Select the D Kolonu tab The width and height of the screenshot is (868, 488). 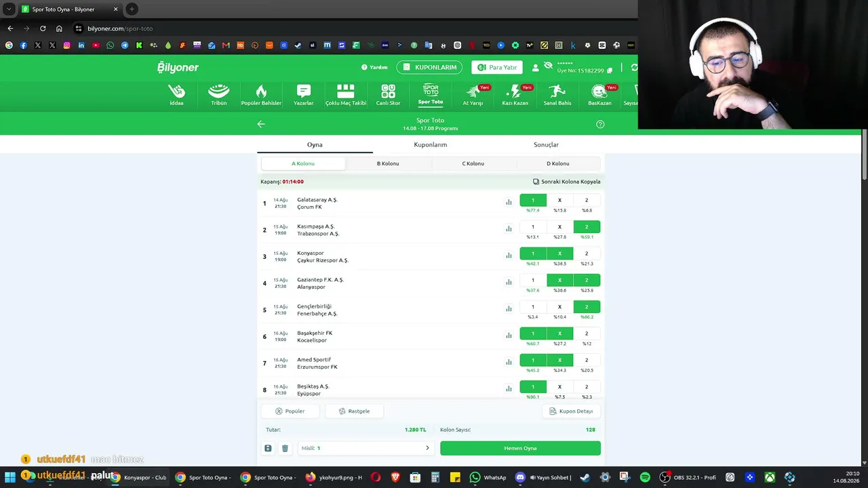[x=558, y=163]
